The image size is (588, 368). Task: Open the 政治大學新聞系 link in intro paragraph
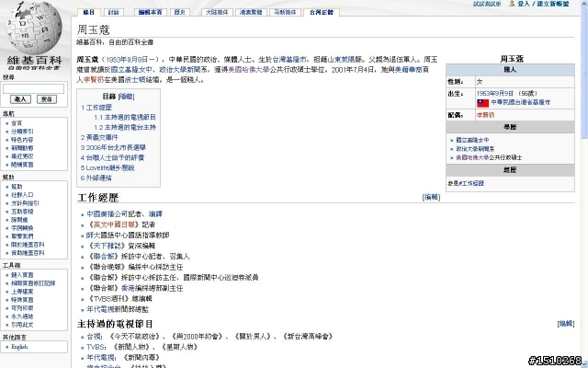(180, 70)
